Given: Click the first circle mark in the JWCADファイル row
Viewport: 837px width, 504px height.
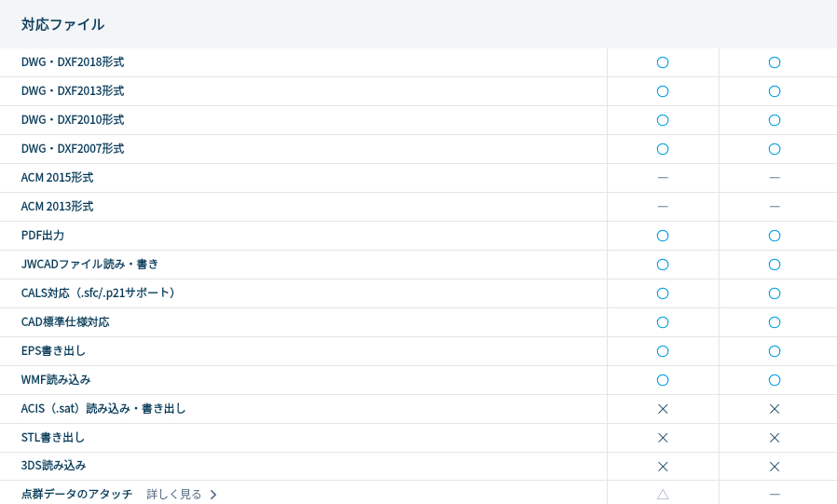Looking at the screenshot, I should click(663, 265).
